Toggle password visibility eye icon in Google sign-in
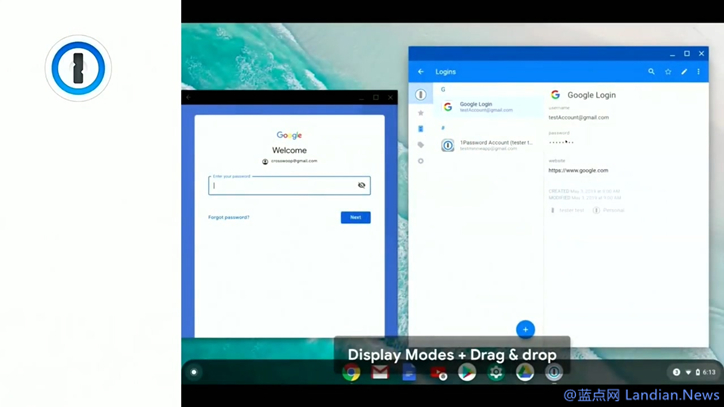The image size is (724, 407). click(x=362, y=185)
